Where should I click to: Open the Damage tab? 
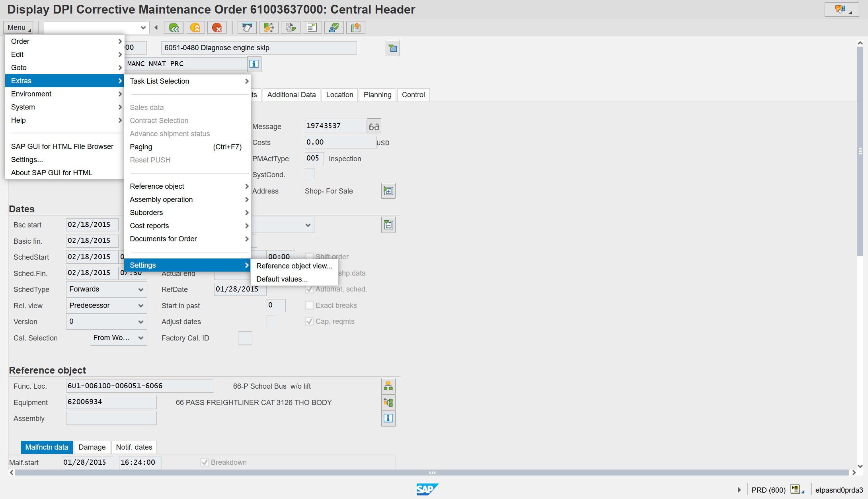(92, 447)
